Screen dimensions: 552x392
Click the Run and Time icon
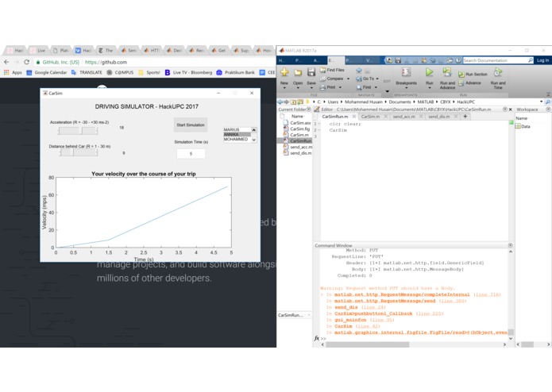tap(498, 72)
